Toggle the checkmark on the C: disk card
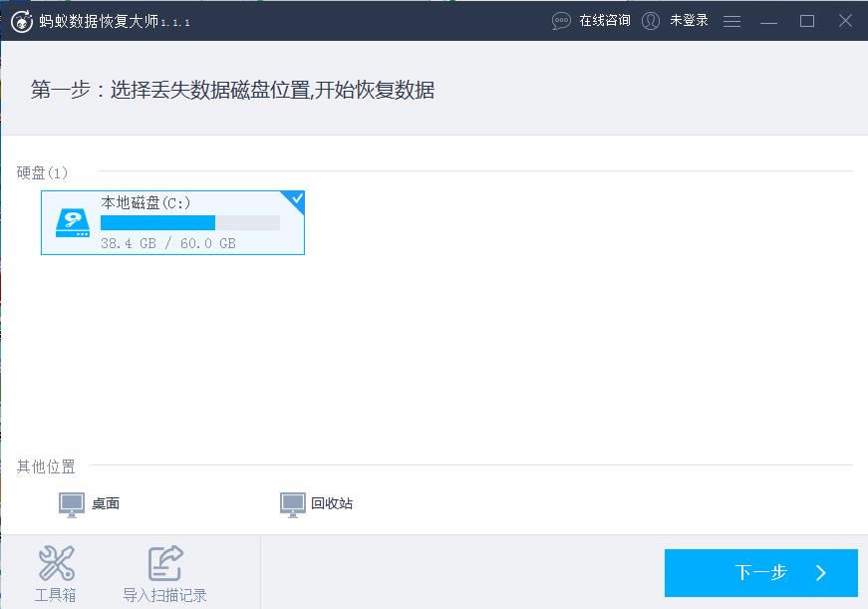The image size is (868, 609). 296,198
